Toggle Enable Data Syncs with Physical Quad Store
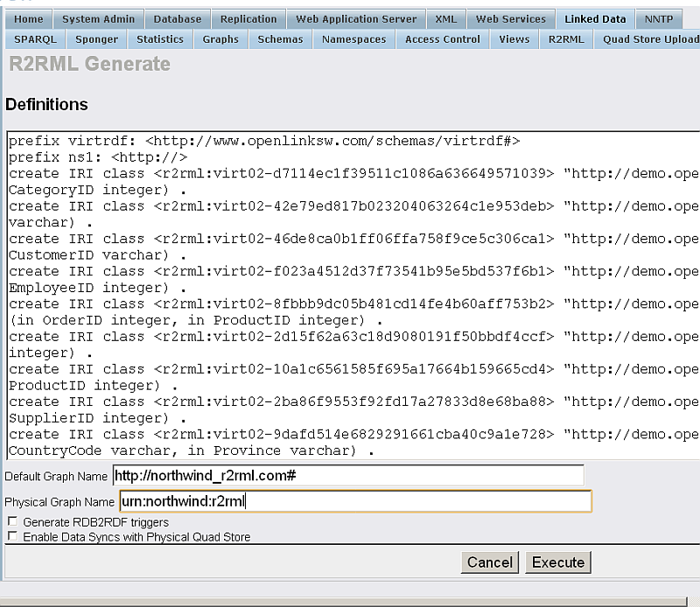 point(12,536)
